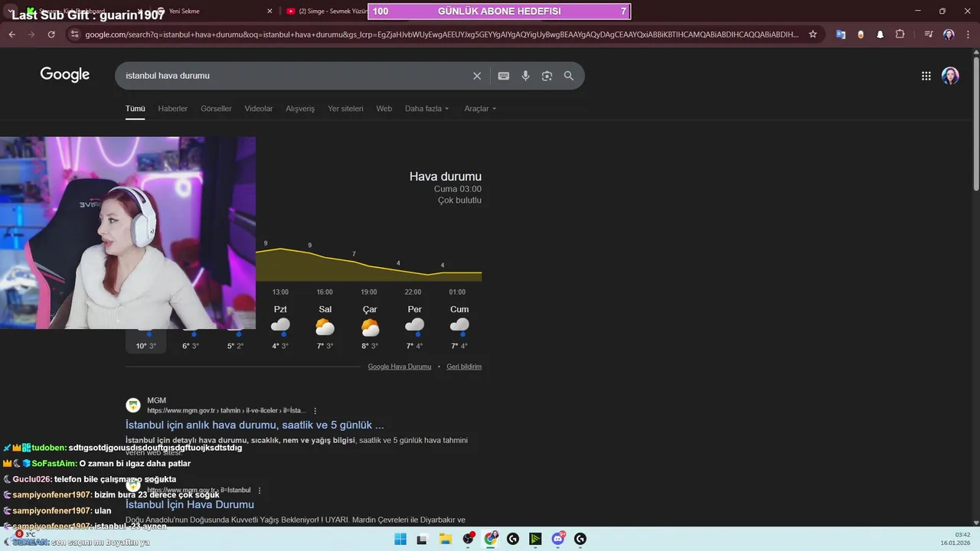The width and height of the screenshot is (980, 551).
Task: Open the Chrome three-dot menu
Action: [969, 34]
